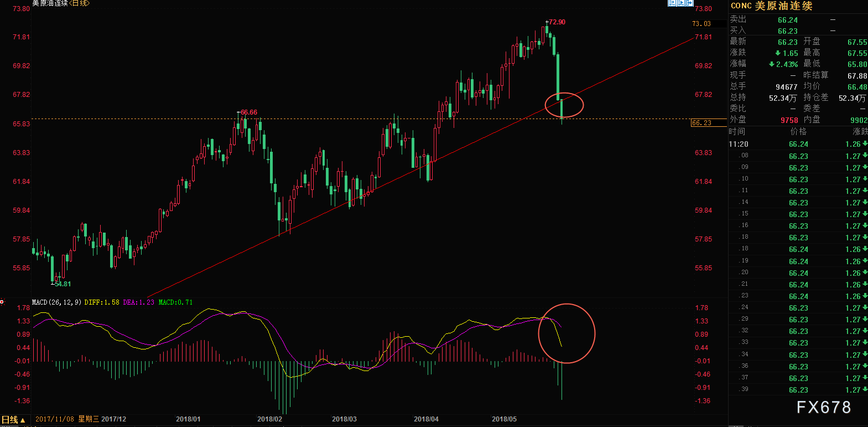The width and height of the screenshot is (868, 427).
Task: Click the 时间 column header
Action: tap(737, 132)
